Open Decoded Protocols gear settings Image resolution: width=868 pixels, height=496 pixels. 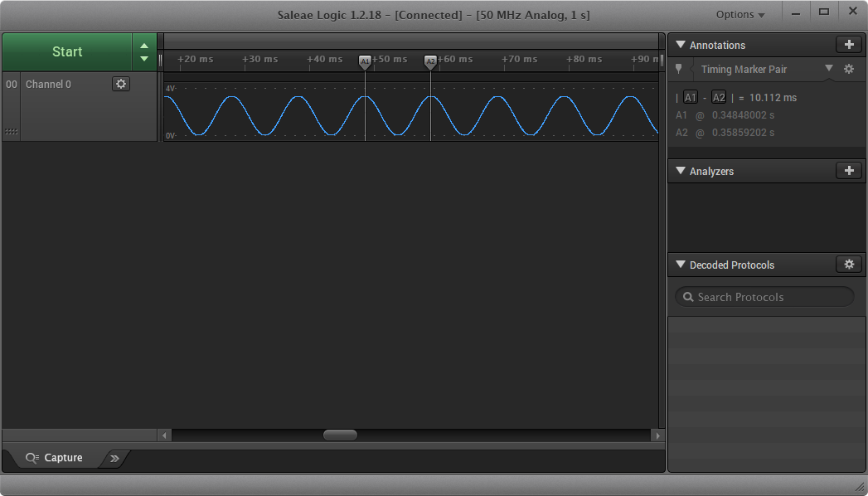coord(848,265)
